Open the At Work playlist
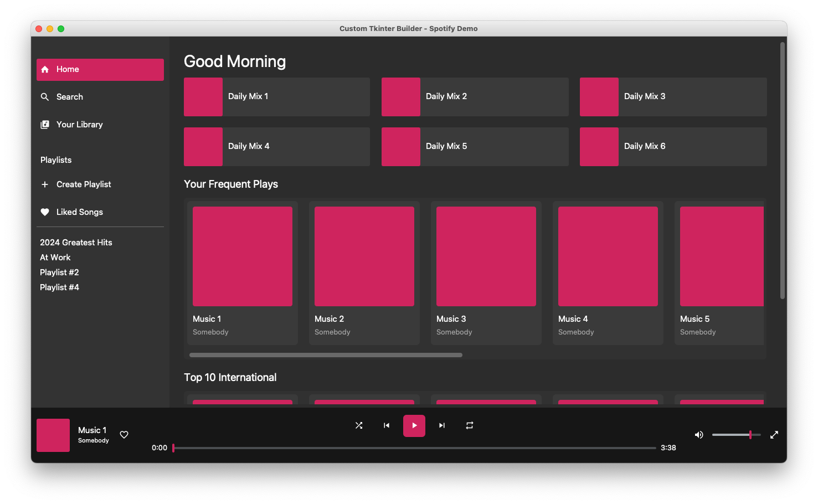Viewport: 818px width, 504px height. (x=55, y=258)
